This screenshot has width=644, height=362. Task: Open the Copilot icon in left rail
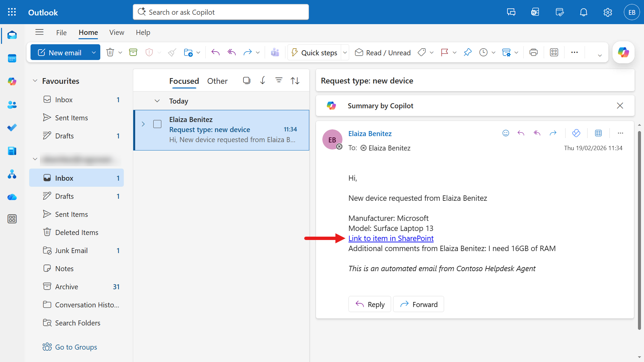tap(12, 81)
